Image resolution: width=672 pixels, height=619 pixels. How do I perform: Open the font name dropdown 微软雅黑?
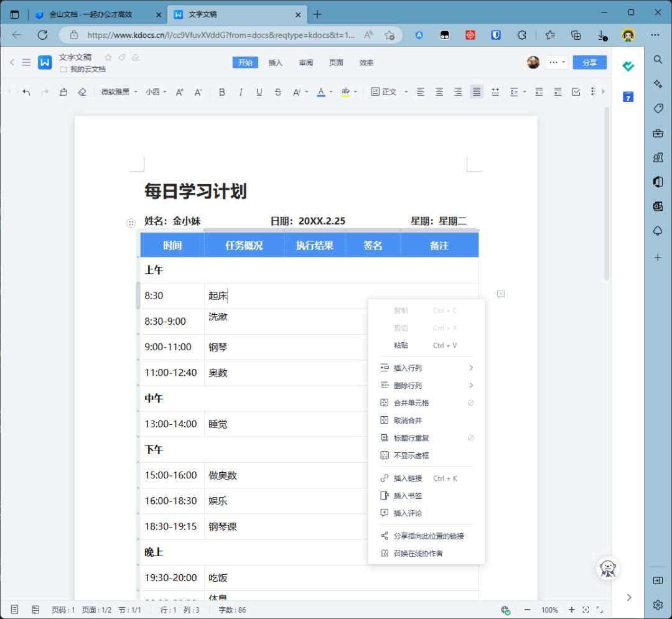point(119,92)
